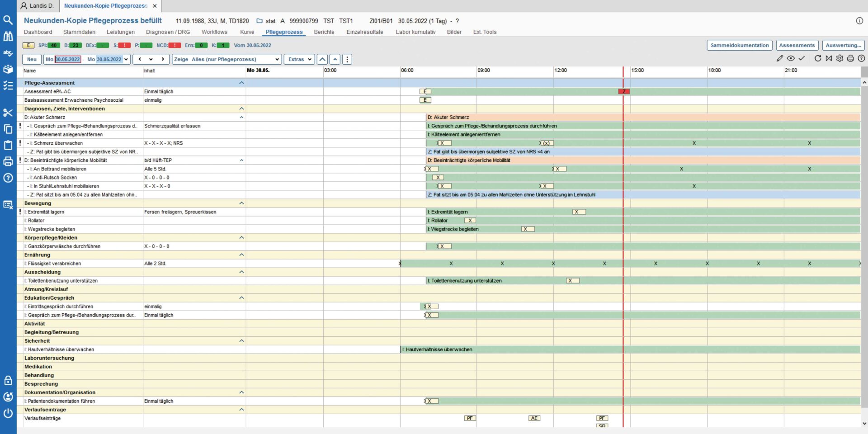Open the Extras dropdown menu
868x434 pixels.
click(x=300, y=59)
